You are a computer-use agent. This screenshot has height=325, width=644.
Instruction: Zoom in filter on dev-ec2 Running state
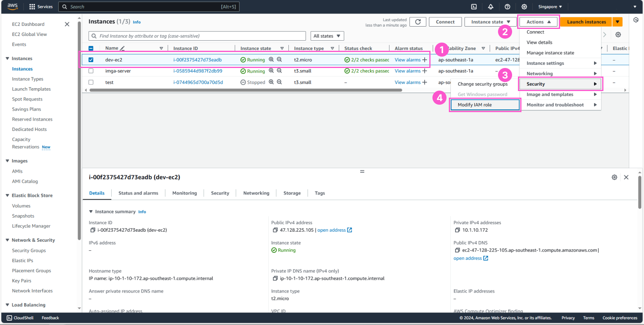pos(271,60)
